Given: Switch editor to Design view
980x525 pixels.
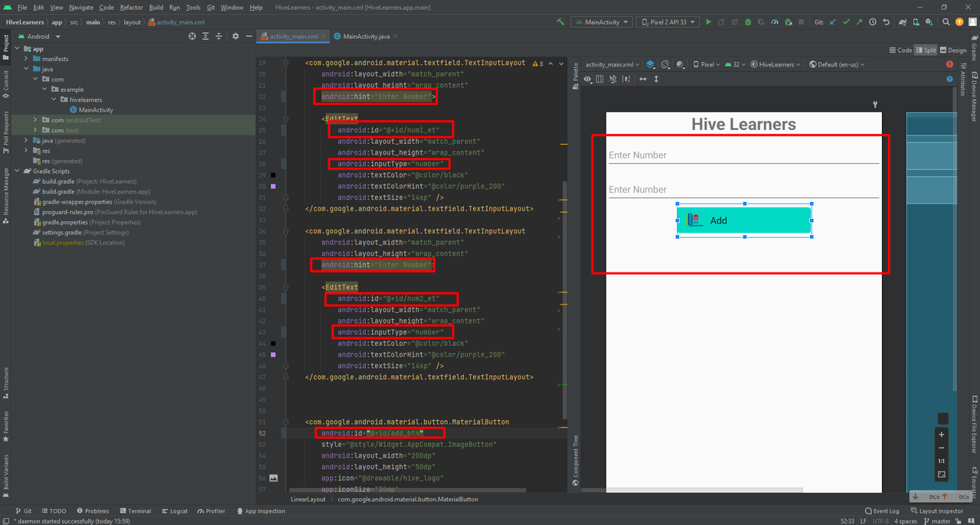Looking at the screenshot, I should pos(953,50).
